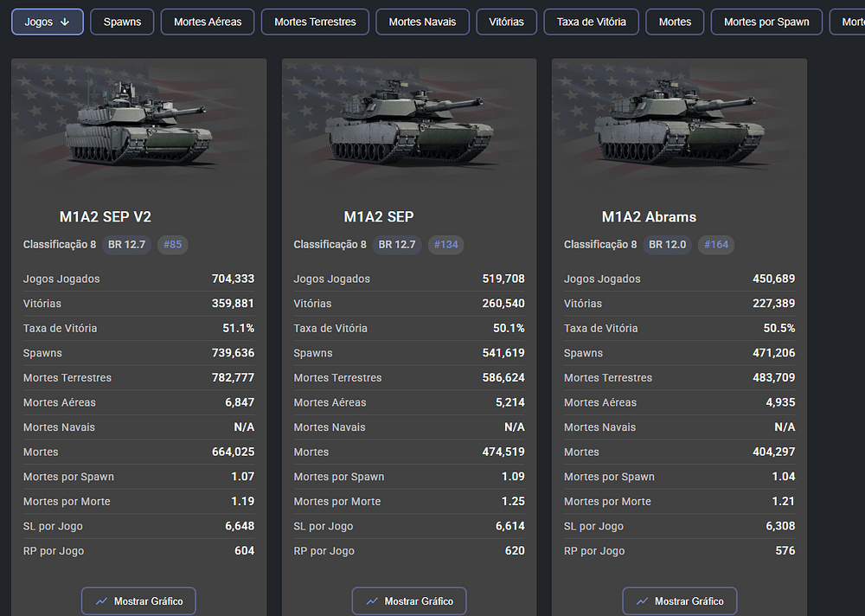Show the M1A2 Abrams chart

(679, 601)
